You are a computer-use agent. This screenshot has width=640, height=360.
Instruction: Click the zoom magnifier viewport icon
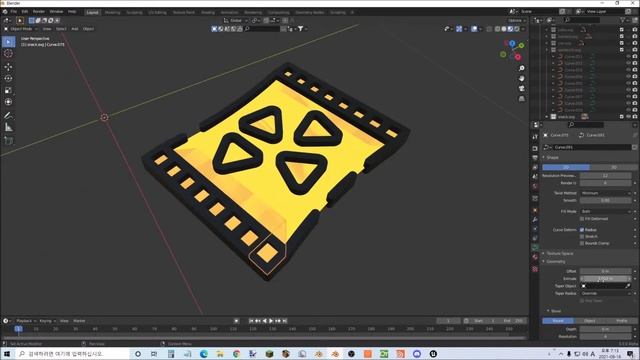[522, 68]
